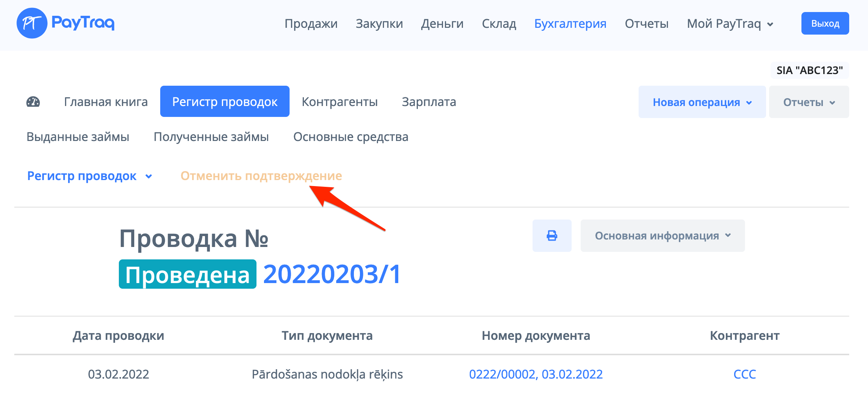Go to Закупки section

coord(379,24)
